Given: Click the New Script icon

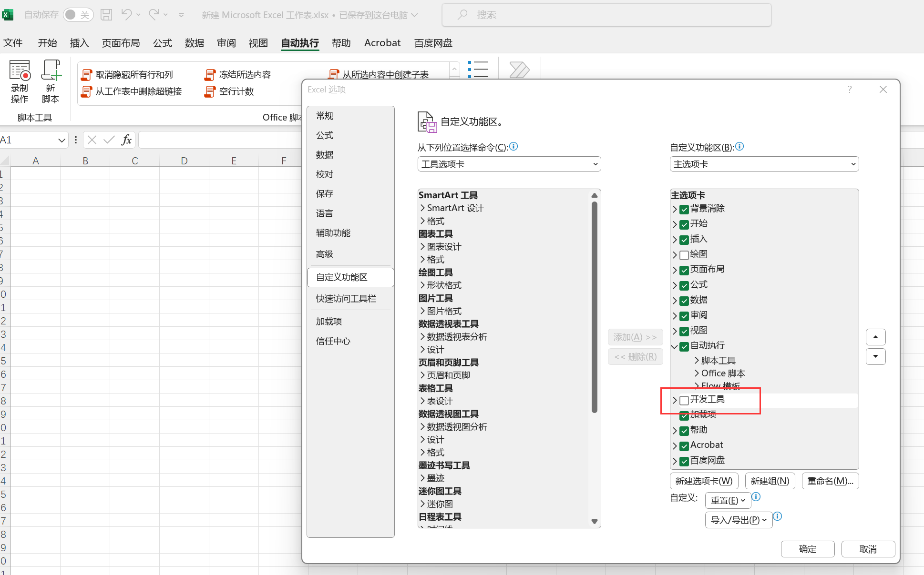Looking at the screenshot, I should pos(51,71).
